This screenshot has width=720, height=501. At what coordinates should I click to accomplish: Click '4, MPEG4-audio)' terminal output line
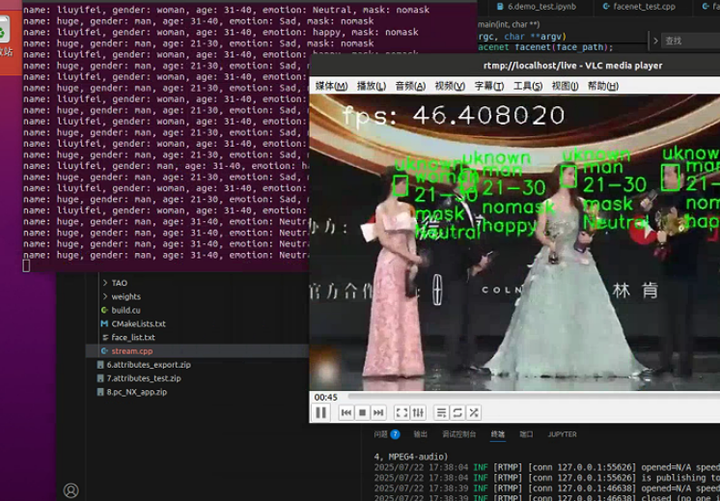(x=411, y=456)
